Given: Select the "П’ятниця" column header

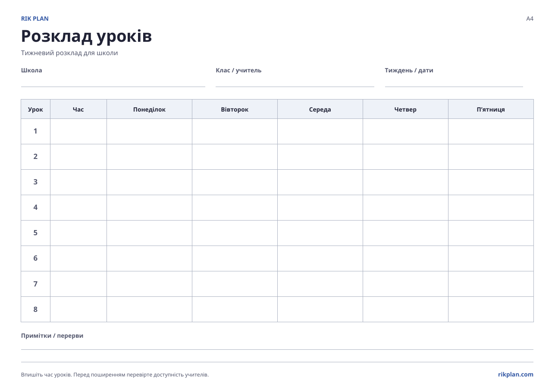Looking at the screenshot, I should click(491, 109).
